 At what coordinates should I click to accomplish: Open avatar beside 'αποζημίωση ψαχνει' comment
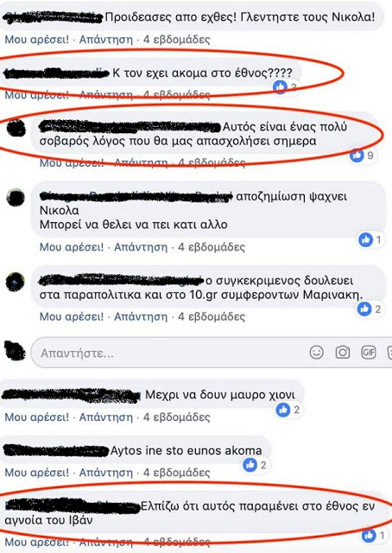(16, 198)
